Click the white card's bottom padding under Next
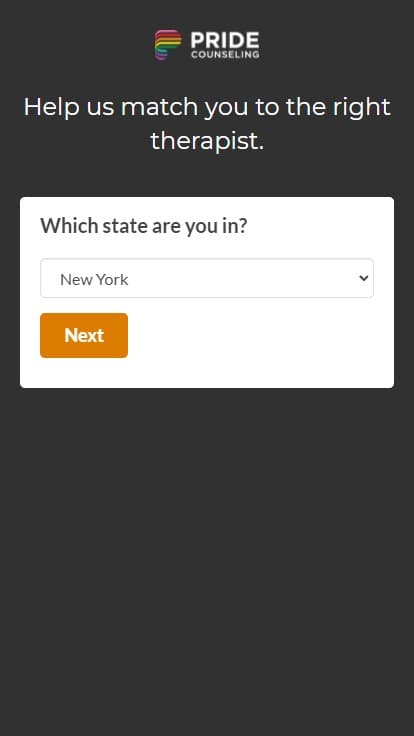The height and width of the screenshot is (736, 414). 207,373
